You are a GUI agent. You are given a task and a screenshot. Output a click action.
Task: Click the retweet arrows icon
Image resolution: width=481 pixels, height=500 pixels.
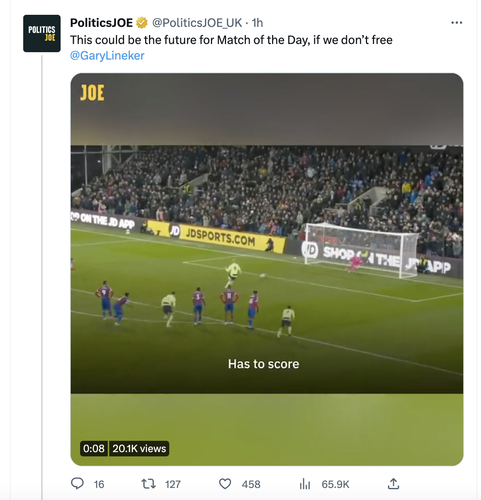148,484
